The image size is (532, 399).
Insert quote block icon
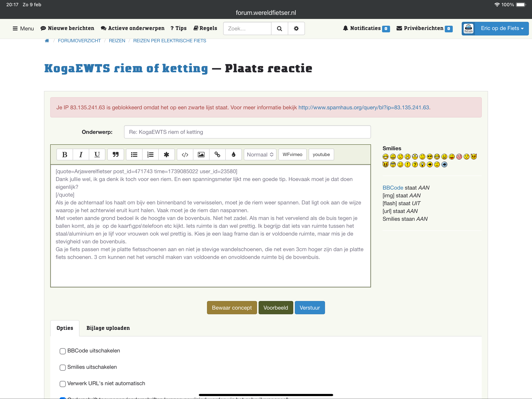pyautogui.click(x=115, y=154)
